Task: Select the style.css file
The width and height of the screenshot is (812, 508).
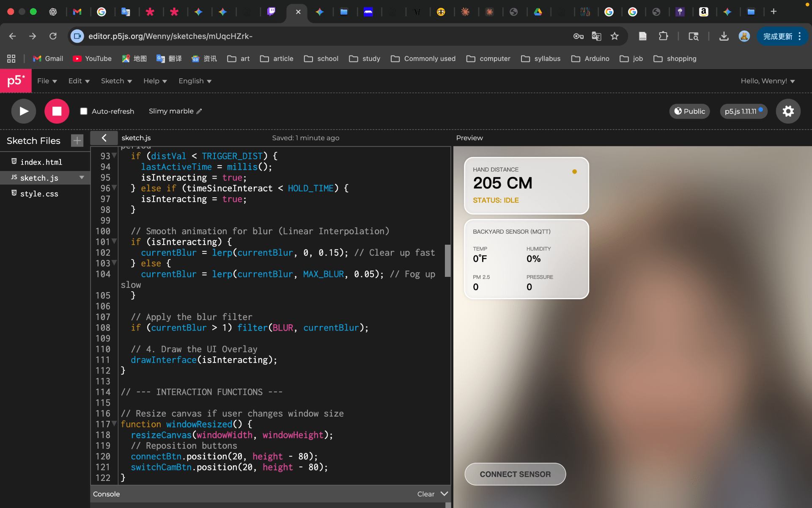Action: point(39,193)
